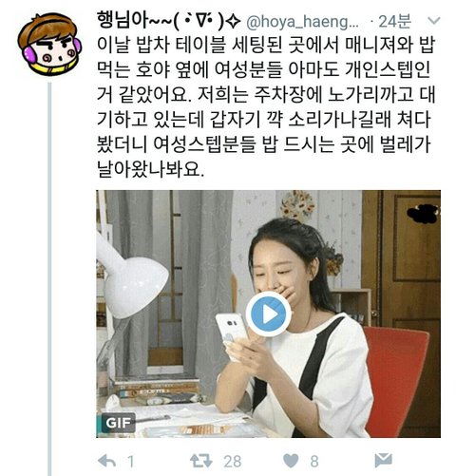Click the last tweet line 날아왔나봐요.
The width and height of the screenshot is (456, 476).
coord(151,169)
